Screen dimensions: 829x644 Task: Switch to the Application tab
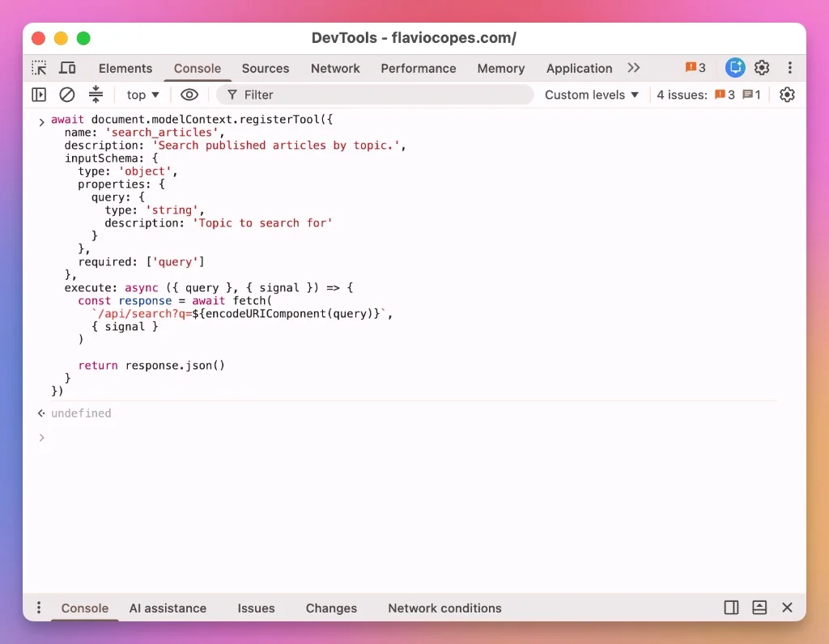click(579, 69)
